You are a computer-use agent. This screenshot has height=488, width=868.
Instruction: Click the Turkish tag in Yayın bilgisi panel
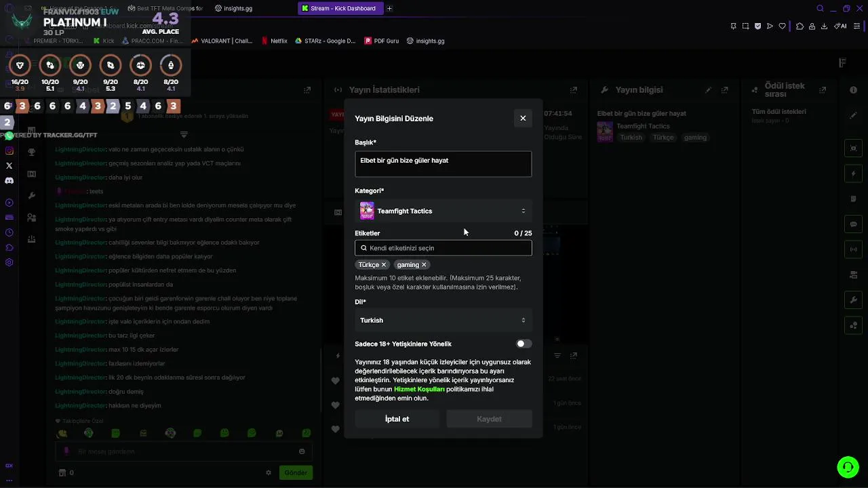click(631, 138)
